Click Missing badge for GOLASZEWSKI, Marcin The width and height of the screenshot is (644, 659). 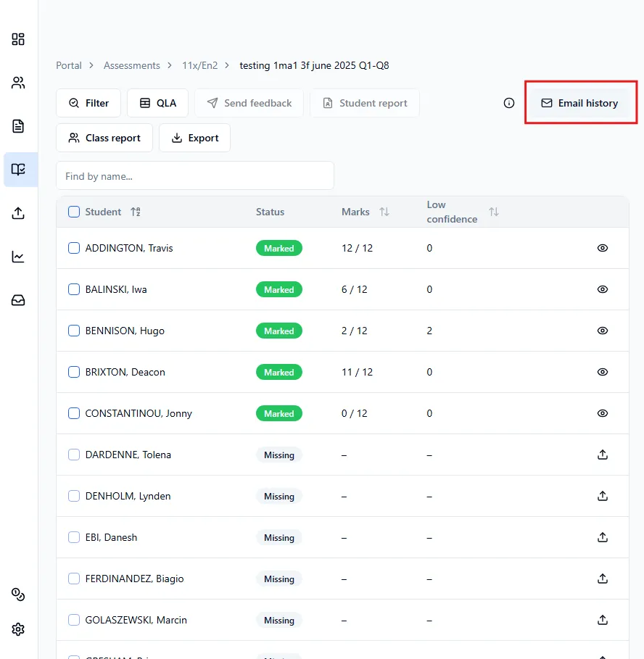pos(279,621)
